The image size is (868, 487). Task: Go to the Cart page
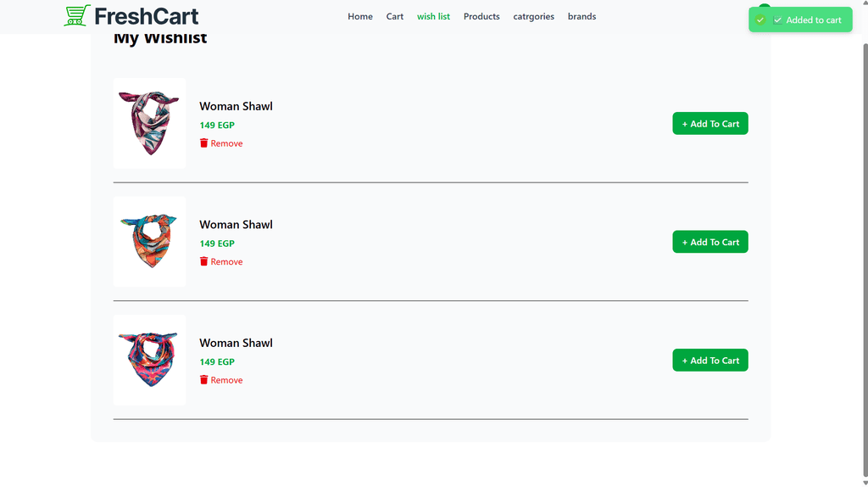(x=395, y=16)
